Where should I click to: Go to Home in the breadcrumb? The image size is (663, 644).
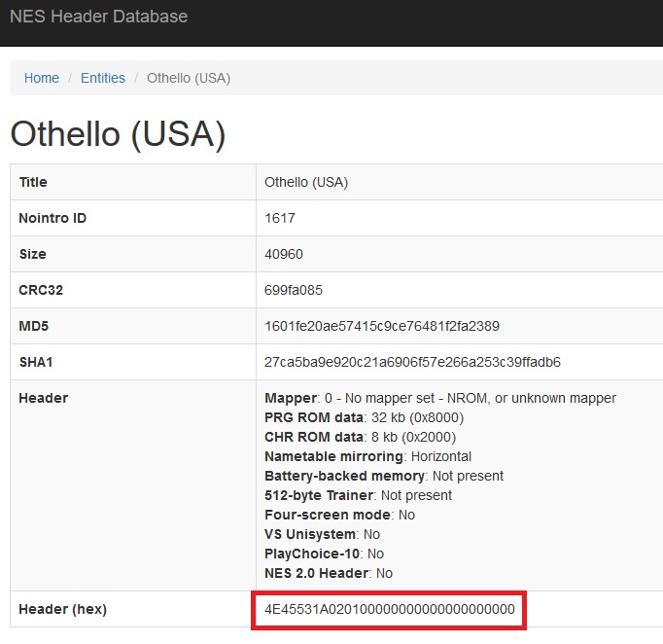(x=42, y=78)
